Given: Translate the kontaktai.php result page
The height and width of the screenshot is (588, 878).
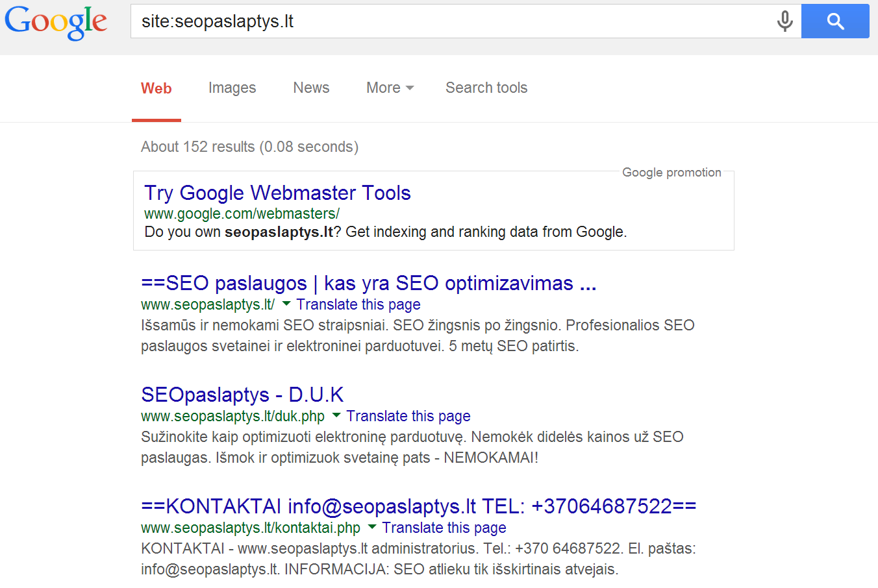Looking at the screenshot, I should tap(444, 528).
